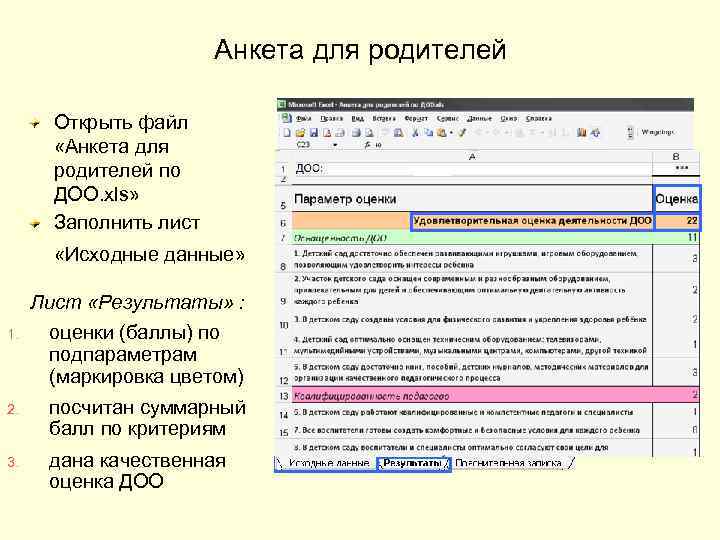This screenshot has width=720, height=540.
Task: Click statement 2 about Участок детского сада
Action: tap(472, 290)
